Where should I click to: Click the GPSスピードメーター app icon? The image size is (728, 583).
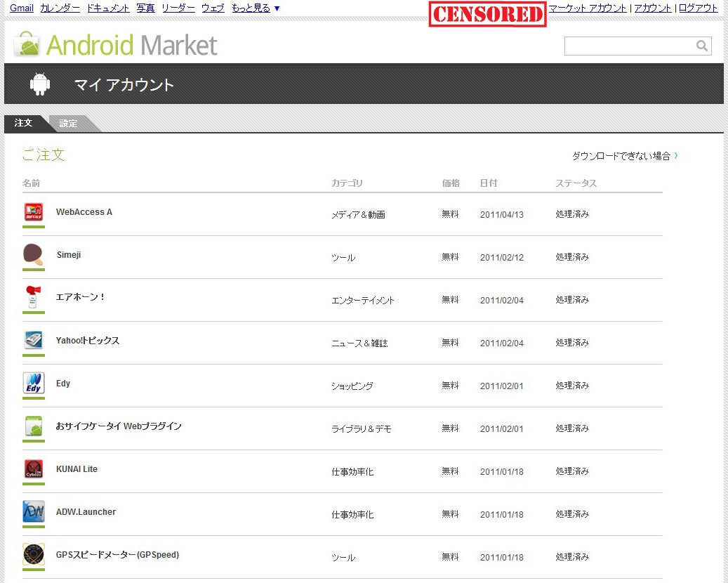[x=34, y=554]
